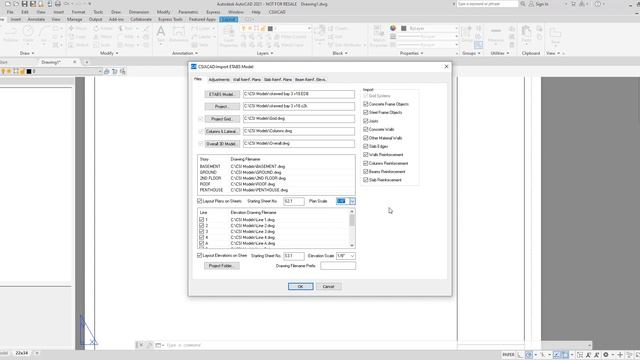Image resolution: width=640 pixels, height=360 pixels.
Task: Click the Layer Properties icon in Layers panel
Action: 229,32
